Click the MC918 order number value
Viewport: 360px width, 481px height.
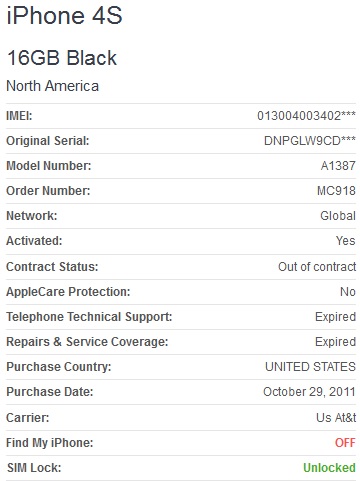pos(336,191)
